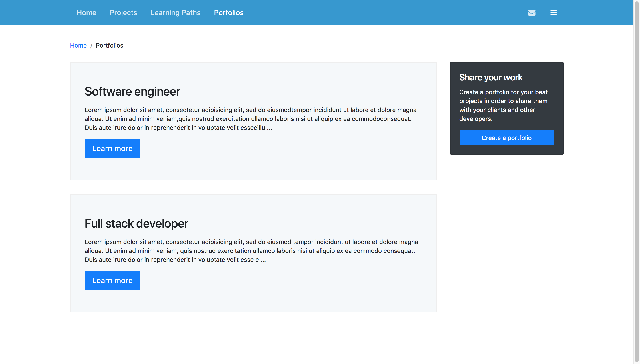The width and height of the screenshot is (640, 364).
Task: Click the Software engineer heading
Action: tap(132, 91)
